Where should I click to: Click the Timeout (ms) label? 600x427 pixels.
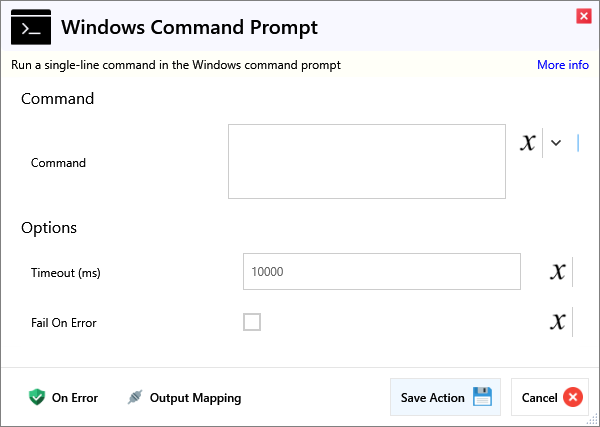(x=66, y=273)
